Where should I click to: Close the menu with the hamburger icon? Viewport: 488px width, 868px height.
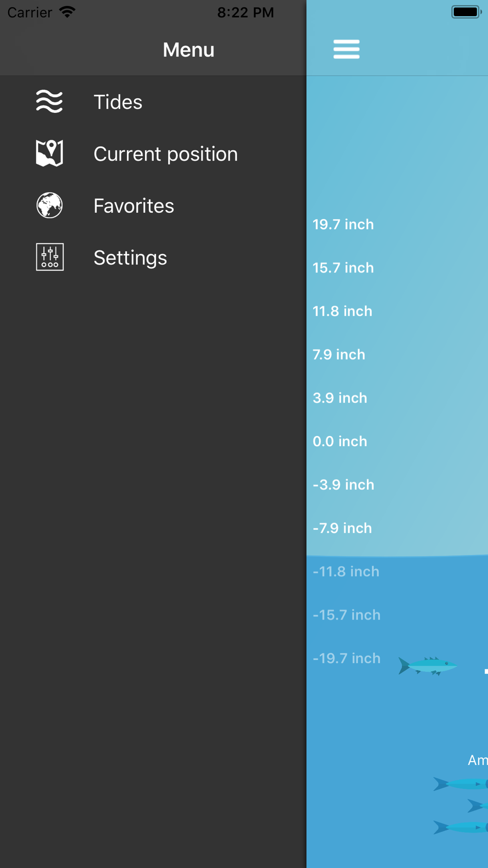tap(346, 49)
